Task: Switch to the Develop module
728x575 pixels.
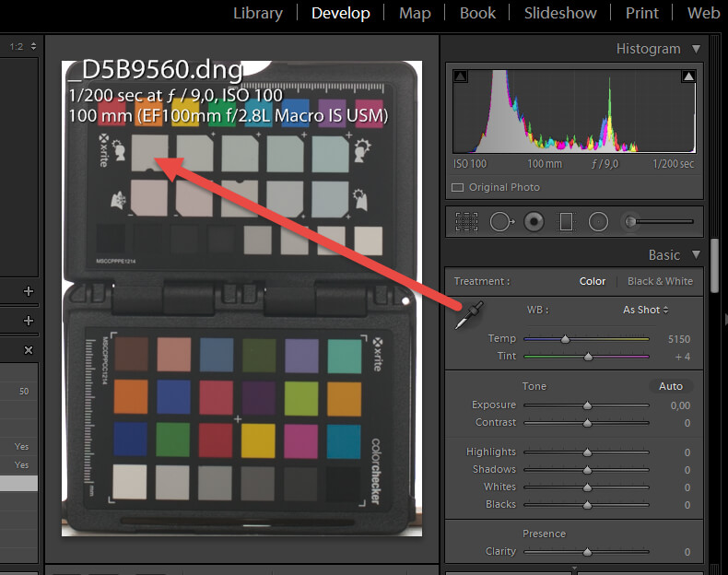Action: (x=341, y=13)
